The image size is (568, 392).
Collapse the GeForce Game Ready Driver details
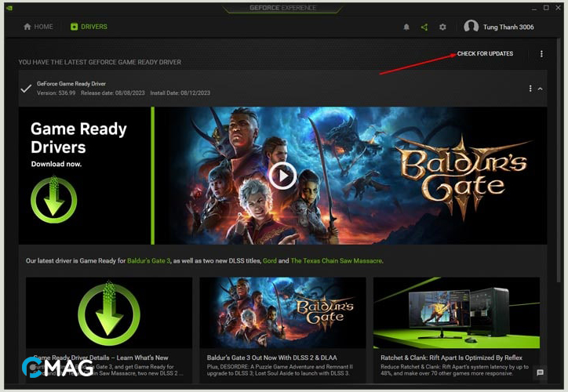(540, 89)
